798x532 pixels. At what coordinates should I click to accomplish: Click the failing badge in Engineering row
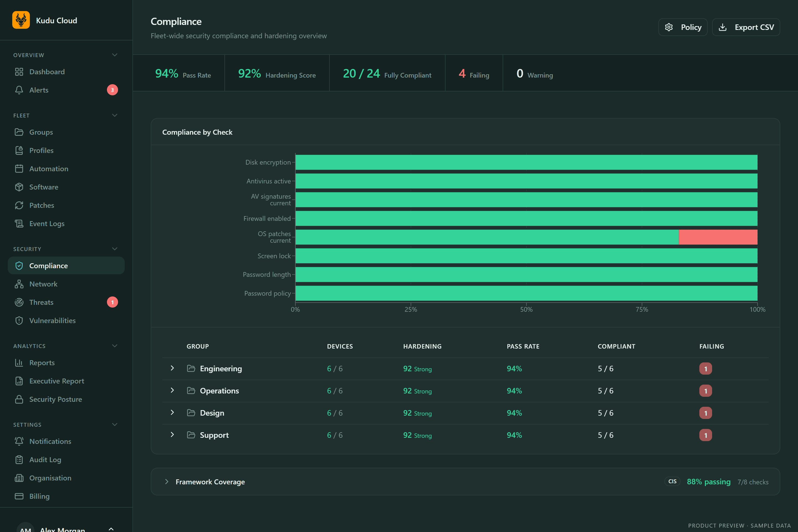coord(705,369)
